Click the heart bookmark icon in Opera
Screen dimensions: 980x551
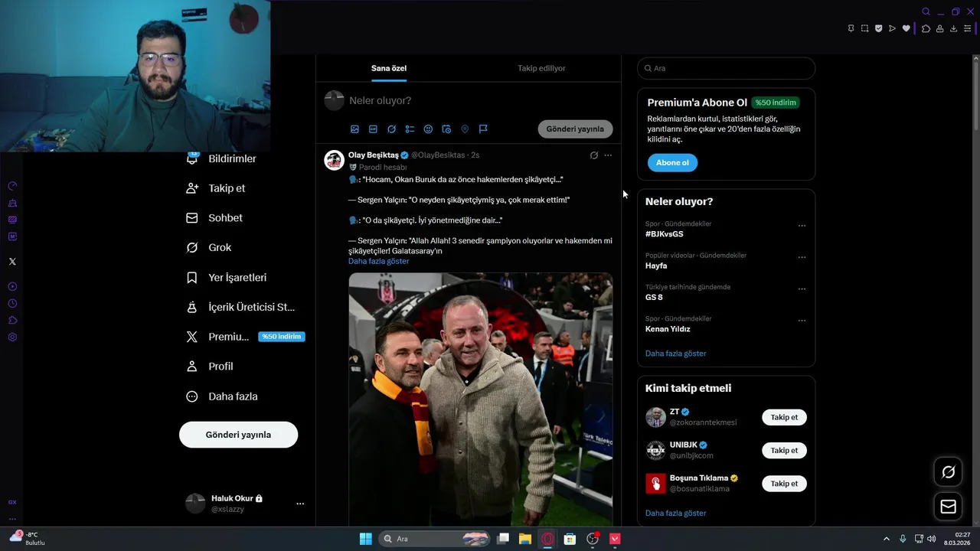point(906,28)
